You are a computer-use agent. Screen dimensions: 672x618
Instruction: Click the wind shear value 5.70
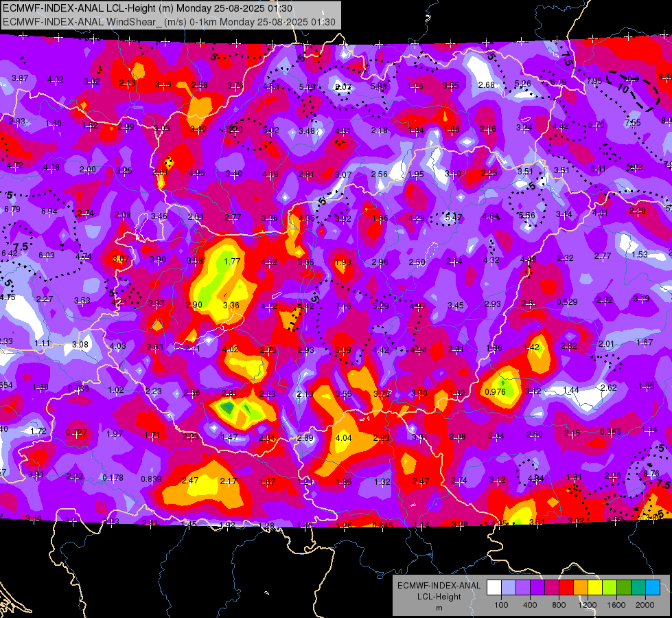pyautogui.click(x=596, y=125)
